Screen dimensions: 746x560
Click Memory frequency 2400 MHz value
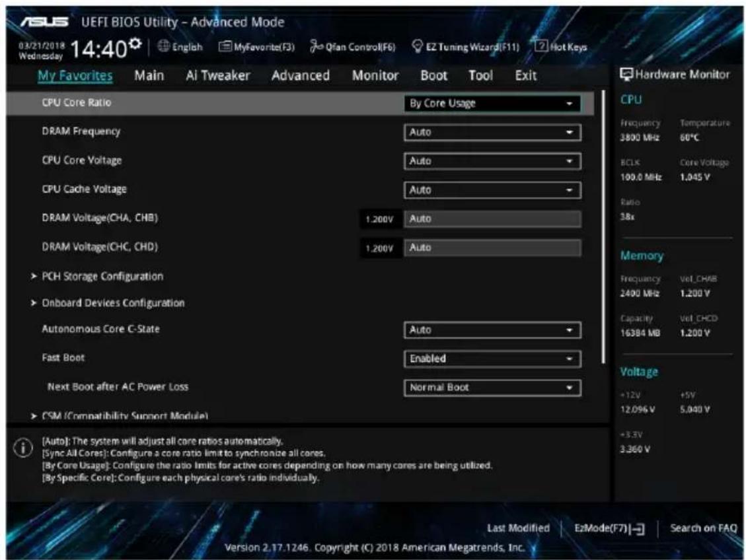[640, 294]
